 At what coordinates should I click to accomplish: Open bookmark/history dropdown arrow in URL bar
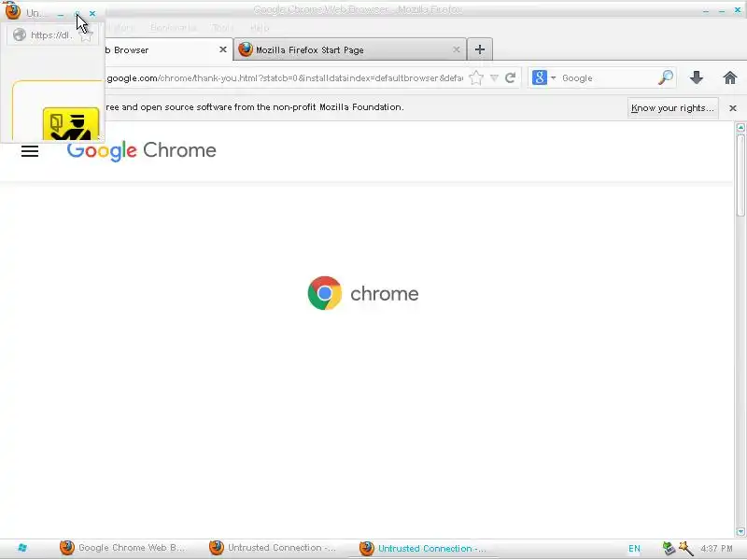(x=494, y=78)
